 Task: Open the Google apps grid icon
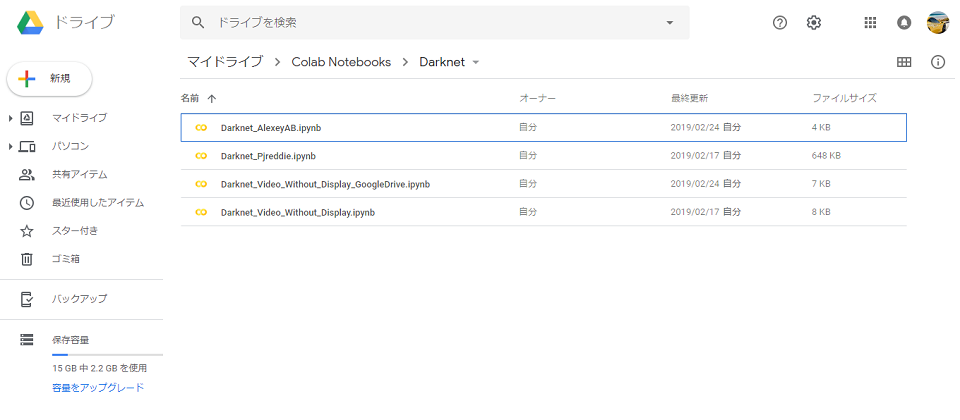coord(870,23)
